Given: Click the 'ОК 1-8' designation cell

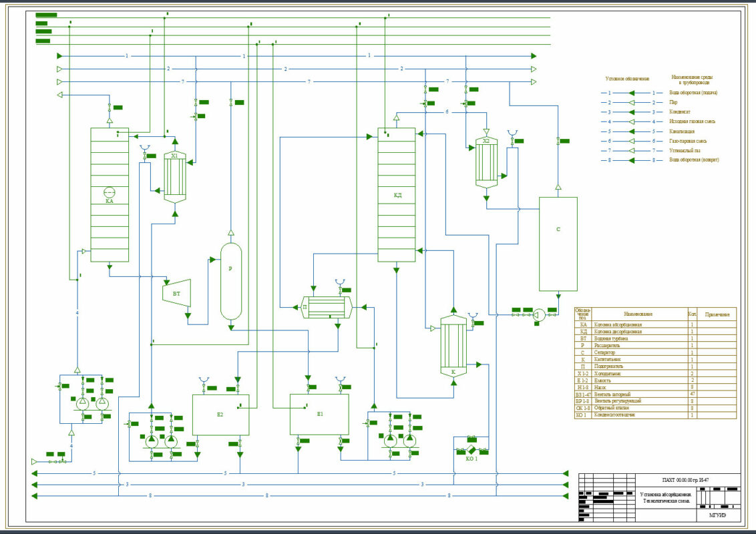Looking at the screenshot, I should pos(583,408).
